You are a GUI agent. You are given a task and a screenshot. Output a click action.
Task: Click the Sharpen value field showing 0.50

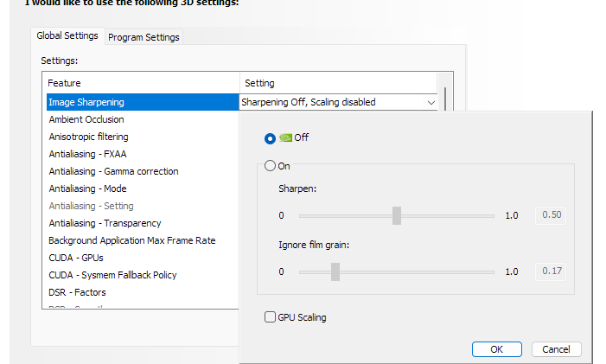tap(552, 215)
